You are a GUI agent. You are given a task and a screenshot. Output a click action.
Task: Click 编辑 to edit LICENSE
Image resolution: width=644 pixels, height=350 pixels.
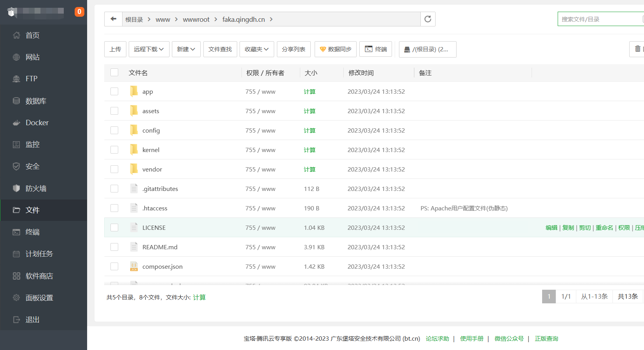(x=551, y=227)
